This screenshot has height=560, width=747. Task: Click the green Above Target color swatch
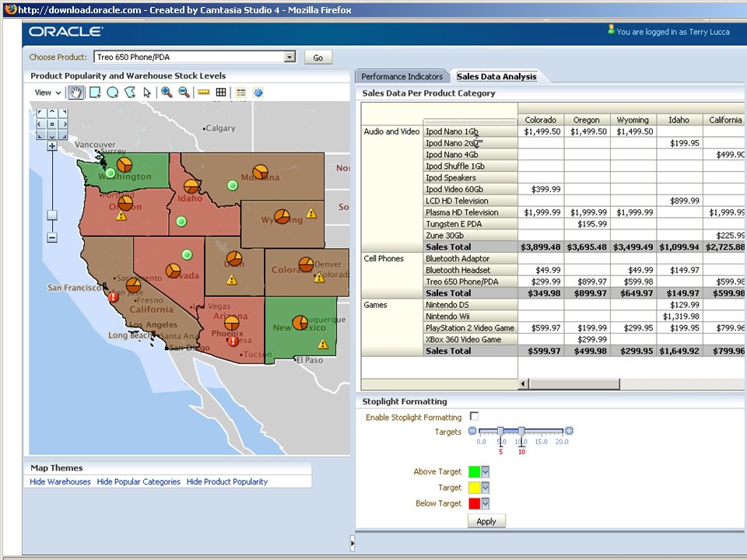[475, 472]
